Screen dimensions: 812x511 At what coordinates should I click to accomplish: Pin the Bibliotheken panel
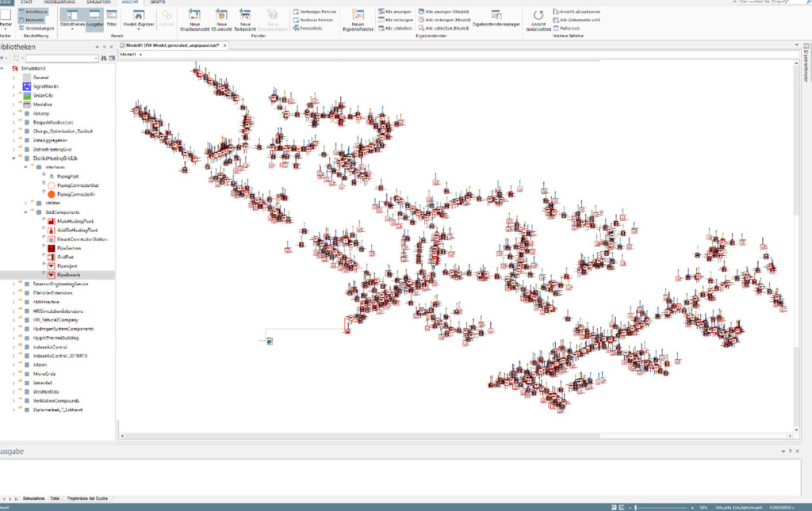click(104, 47)
